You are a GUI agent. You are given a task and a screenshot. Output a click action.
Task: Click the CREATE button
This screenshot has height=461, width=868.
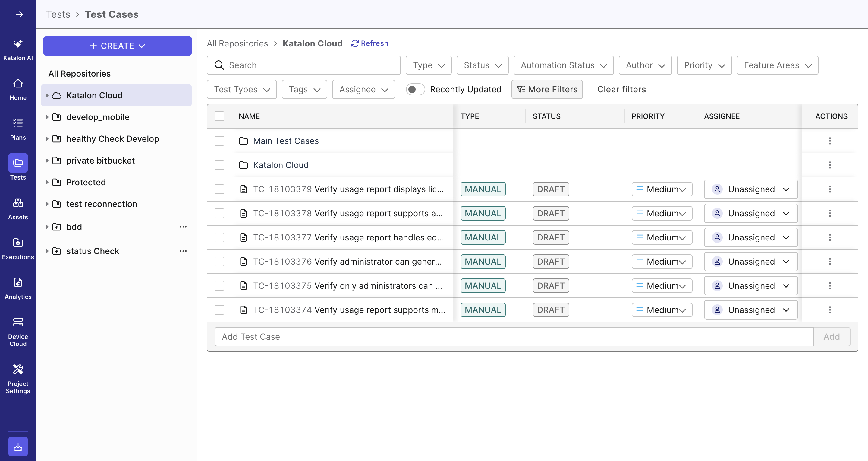click(117, 46)
